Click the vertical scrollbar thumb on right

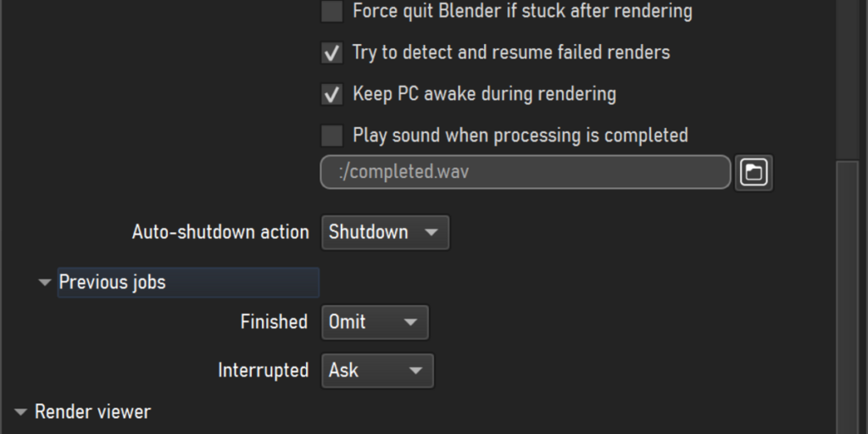pyautogui.click(x=847, y=298)
